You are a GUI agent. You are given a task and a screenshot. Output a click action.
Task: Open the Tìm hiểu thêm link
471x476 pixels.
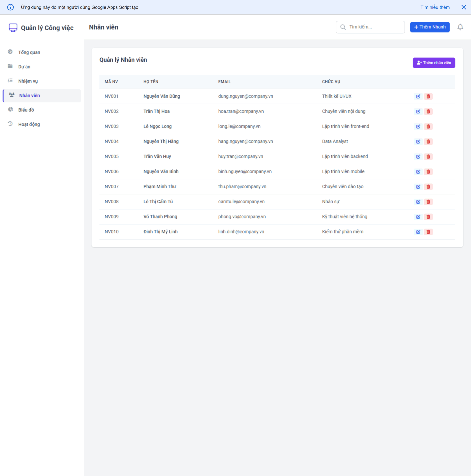435,7
